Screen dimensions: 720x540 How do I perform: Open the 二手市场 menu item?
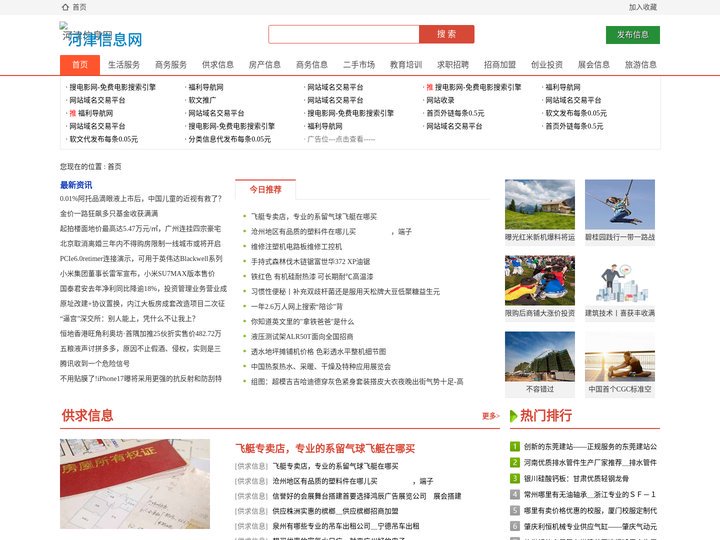pyautogui.click(x=359, y=65)
